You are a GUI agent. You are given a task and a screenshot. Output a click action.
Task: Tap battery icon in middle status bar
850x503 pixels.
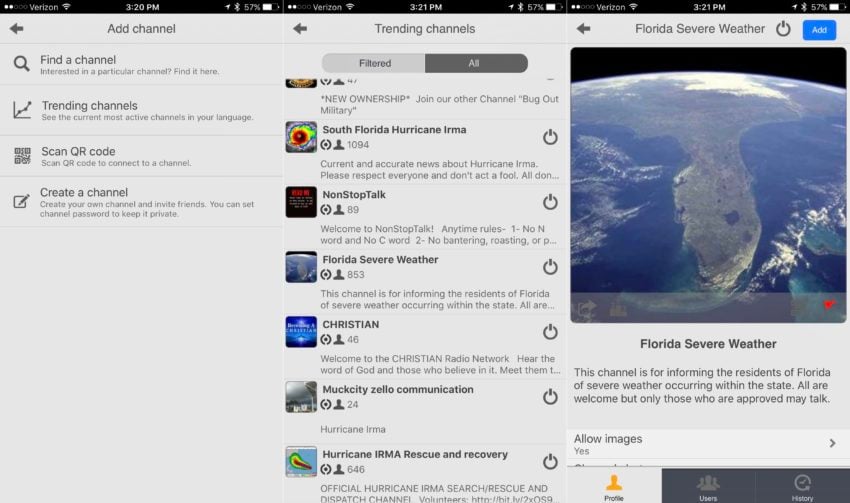(x=552, y=7)
